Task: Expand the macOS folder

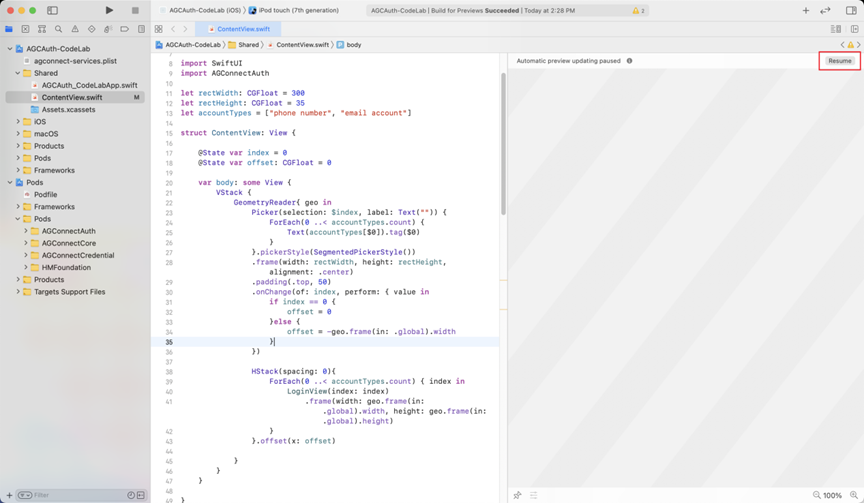Action: 18,133
